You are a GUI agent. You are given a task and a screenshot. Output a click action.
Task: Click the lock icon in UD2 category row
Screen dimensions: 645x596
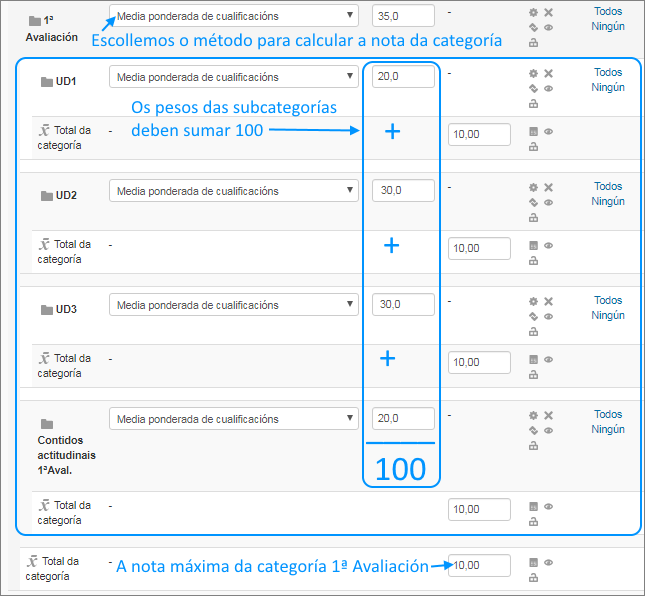click(533, 218)
